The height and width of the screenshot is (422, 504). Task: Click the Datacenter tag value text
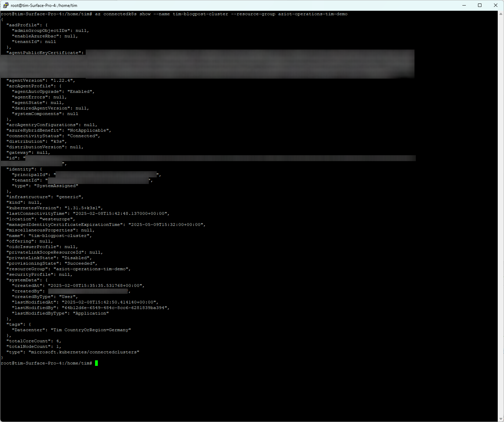click(91, 330)
